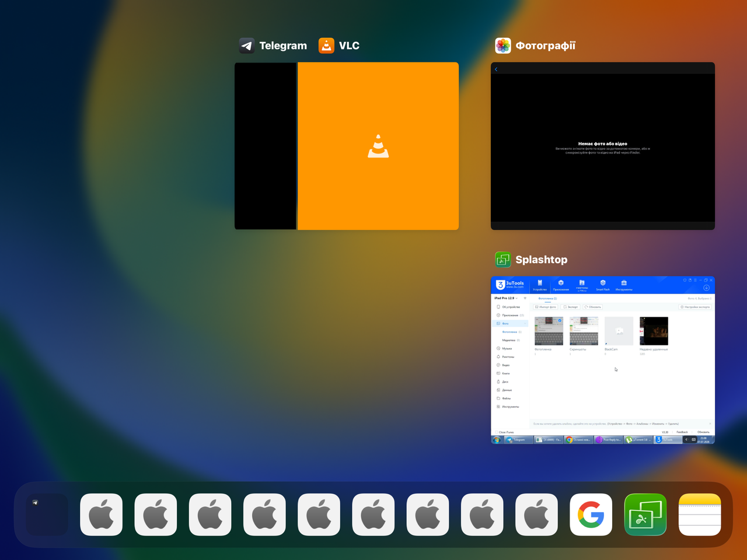Open the Фотографії app preview card

pos(603,146)
